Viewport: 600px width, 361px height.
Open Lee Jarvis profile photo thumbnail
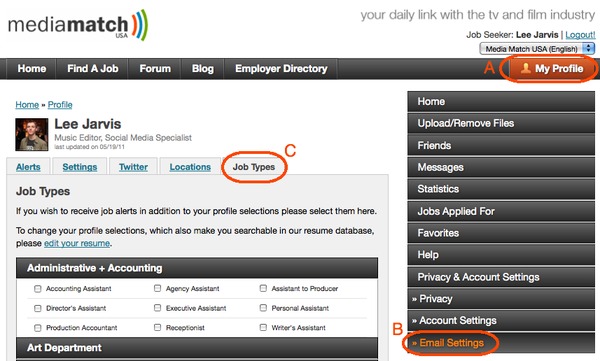tap(32, 134)
